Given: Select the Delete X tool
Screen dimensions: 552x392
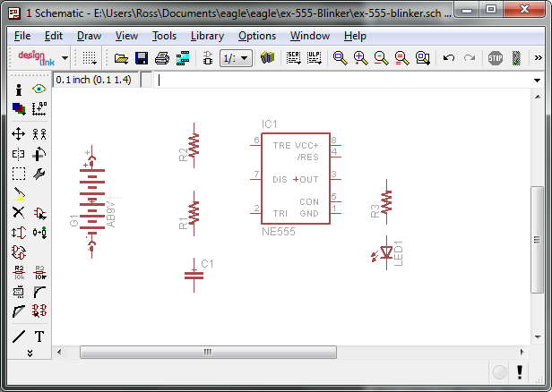Looking at the screenshot, I should [18, 212].
